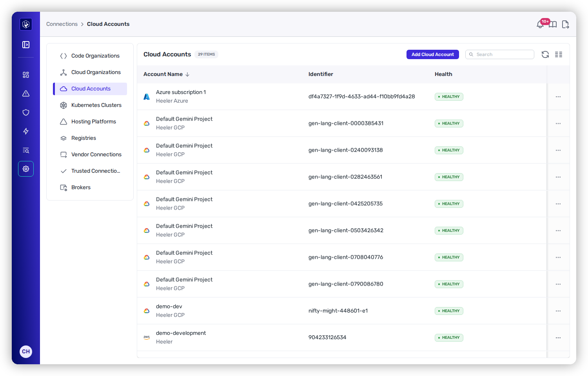Screen dimensions: 588x376
Task: Open row actions for gen-lang-client-0000385431
Action: click(x=558, y=123)
